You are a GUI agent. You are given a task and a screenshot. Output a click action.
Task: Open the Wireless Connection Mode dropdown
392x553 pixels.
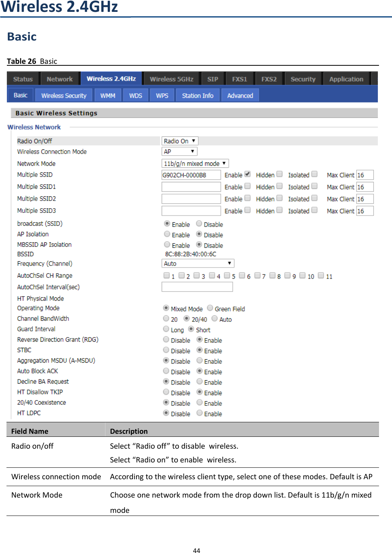tap(179, 151)
